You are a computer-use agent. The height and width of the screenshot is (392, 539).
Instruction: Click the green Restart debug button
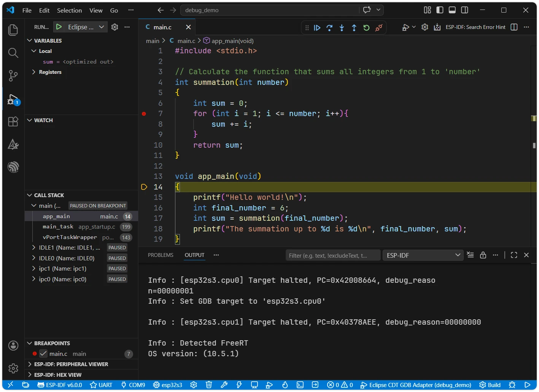[x=366, y=27]
